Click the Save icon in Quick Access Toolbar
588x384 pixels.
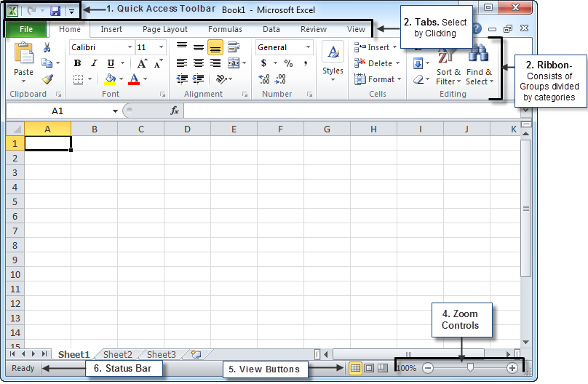[55, 11]
